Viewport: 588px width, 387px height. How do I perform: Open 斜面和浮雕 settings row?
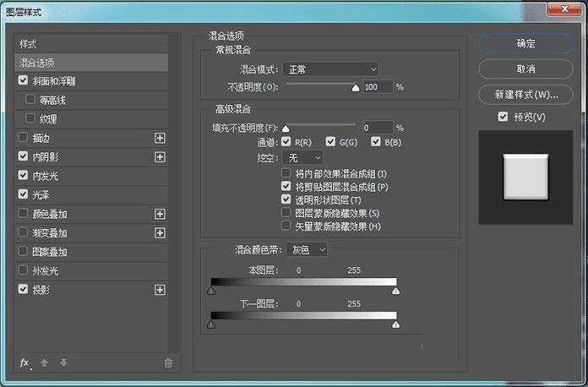(91, 81)
